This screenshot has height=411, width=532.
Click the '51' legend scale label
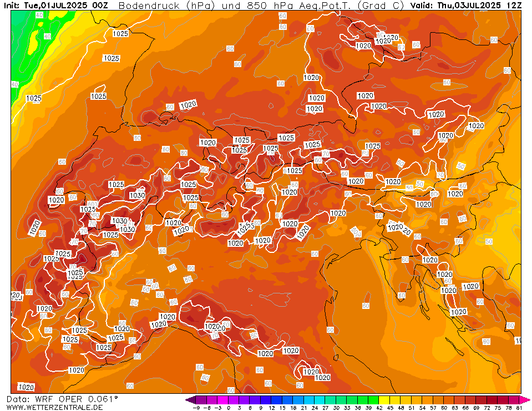[412, 408]
